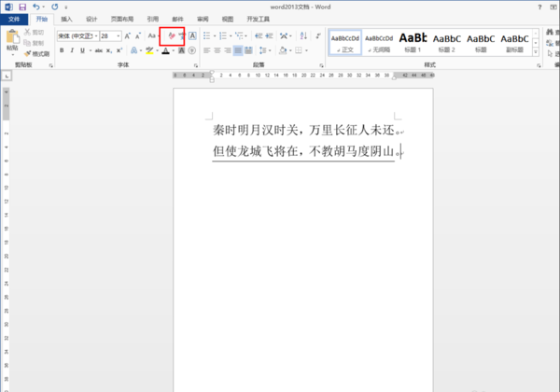Open the Change Case Aa dropdown
Image resolution: width=560 pixels, height=392 pixels.
[x=153, y=35]
